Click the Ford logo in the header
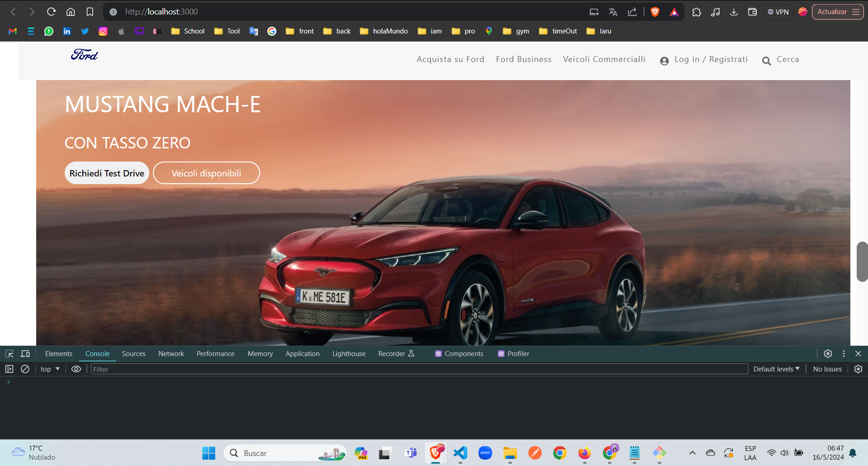868x466 pixels. 85,55
